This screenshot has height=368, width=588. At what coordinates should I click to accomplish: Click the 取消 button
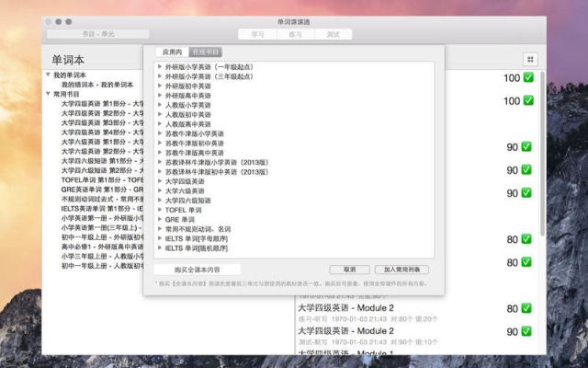point(349,270)
